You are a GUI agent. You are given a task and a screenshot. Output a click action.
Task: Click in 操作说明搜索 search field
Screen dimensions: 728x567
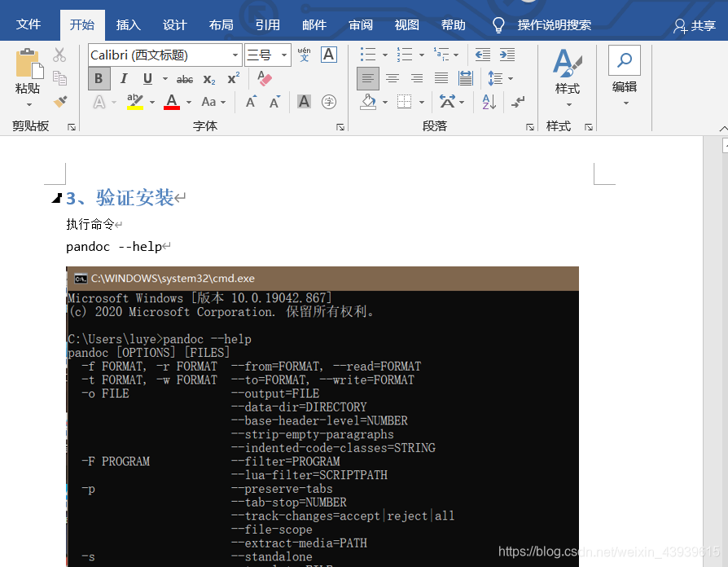pos(555,25)
